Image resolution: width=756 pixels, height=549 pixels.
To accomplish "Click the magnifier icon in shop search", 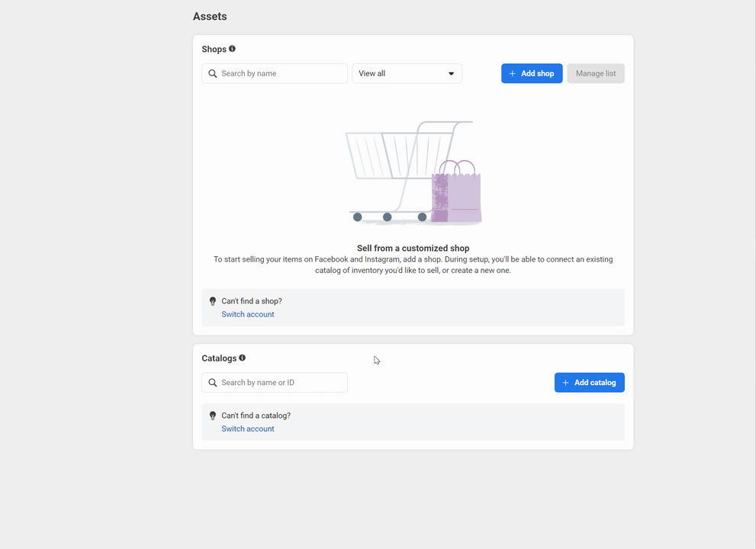I will [x=213, y=74].
